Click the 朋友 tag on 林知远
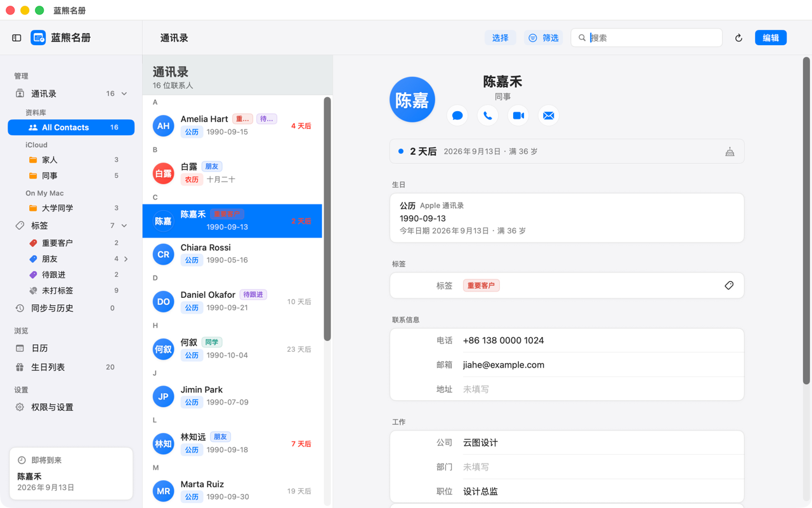 220,437
